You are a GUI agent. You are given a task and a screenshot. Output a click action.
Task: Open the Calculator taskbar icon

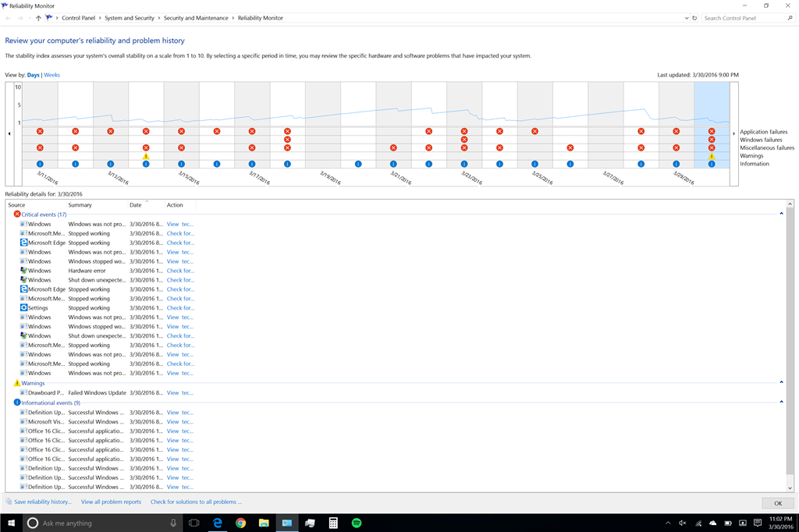(333, 523)
